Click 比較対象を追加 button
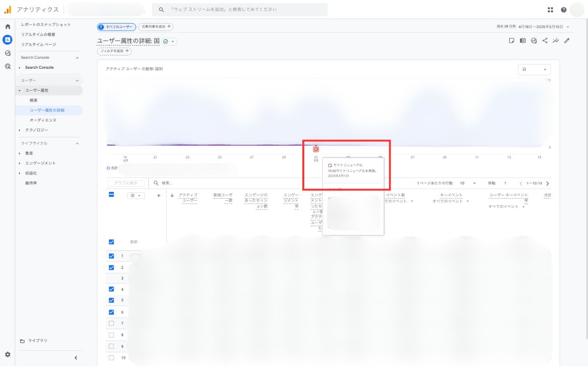 coord(156,27)
